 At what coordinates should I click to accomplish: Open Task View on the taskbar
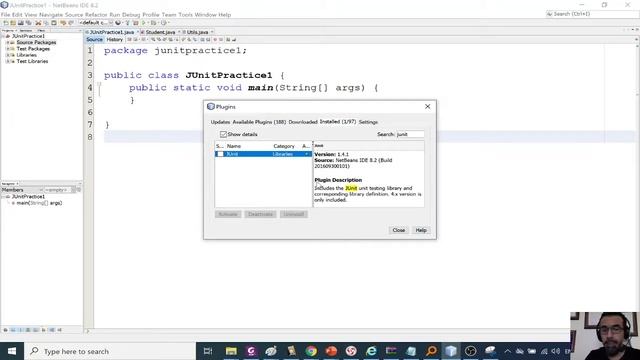point(208,351)
